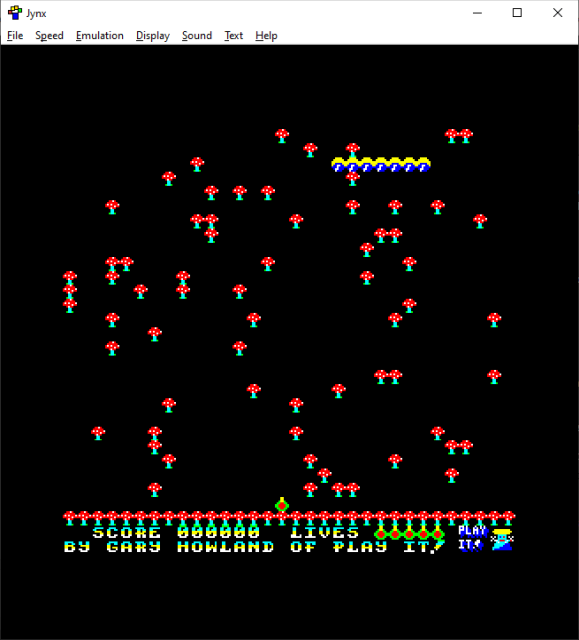The image size is (579, 640).
Task: Open the Help menu
Action: click(x=266, y=36)
